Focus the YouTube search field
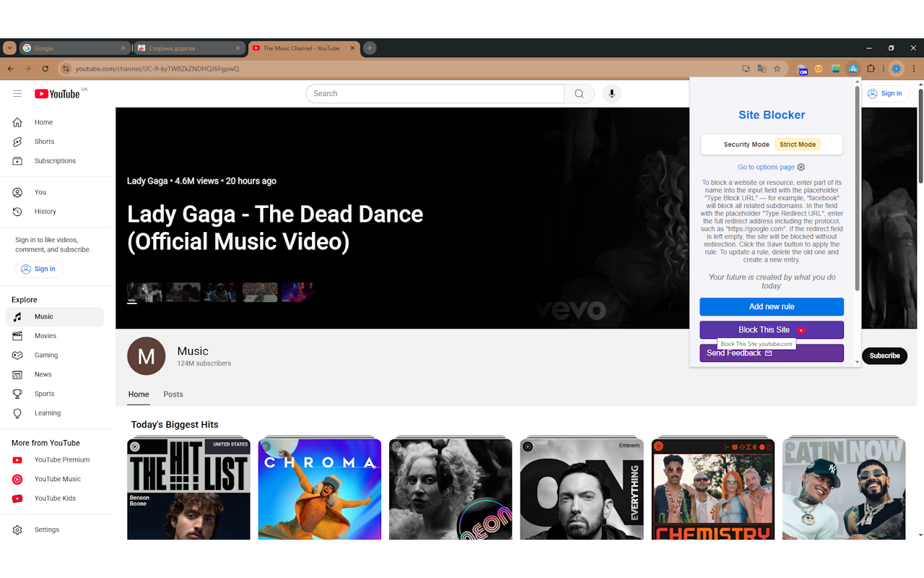 (435, 94)
